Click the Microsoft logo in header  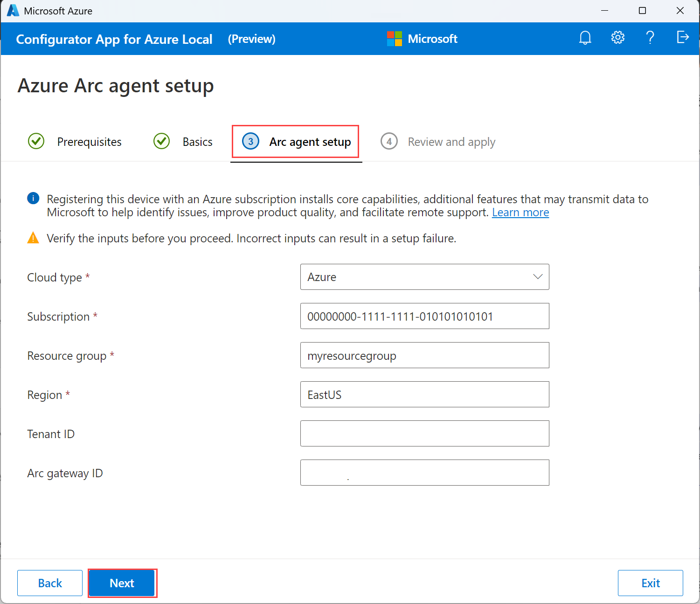point(394,39)
